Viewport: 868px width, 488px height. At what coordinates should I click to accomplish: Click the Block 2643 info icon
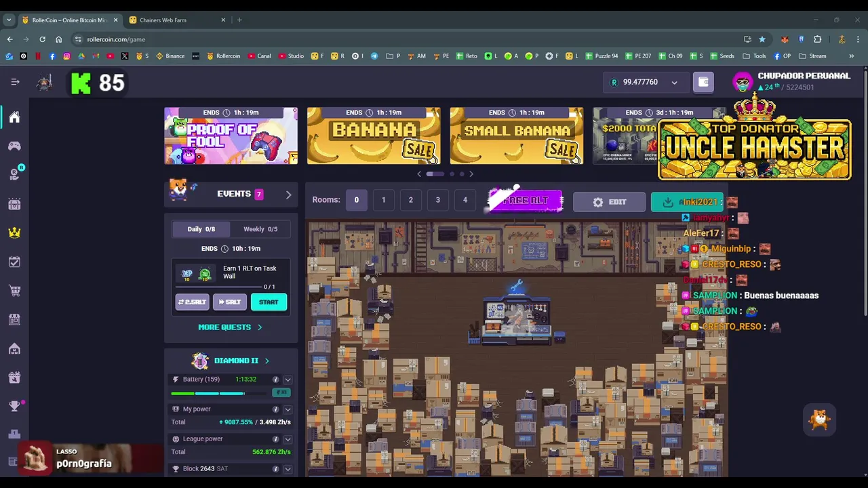(x=275, y=469)
